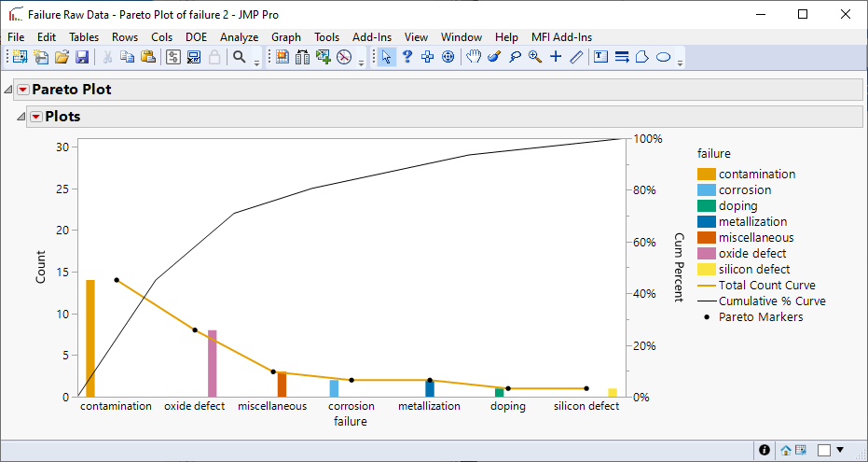
Task: Click the question mark Help tool
Action: (x=407, y=57)
